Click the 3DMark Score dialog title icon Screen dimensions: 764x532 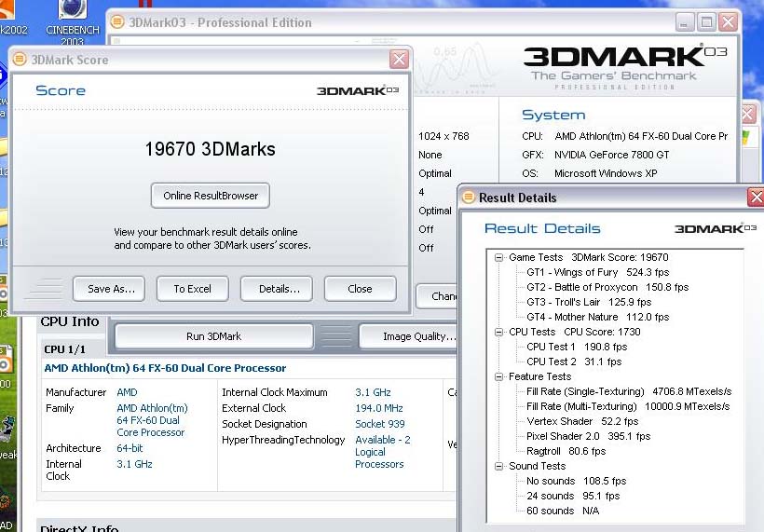(20, 60)
